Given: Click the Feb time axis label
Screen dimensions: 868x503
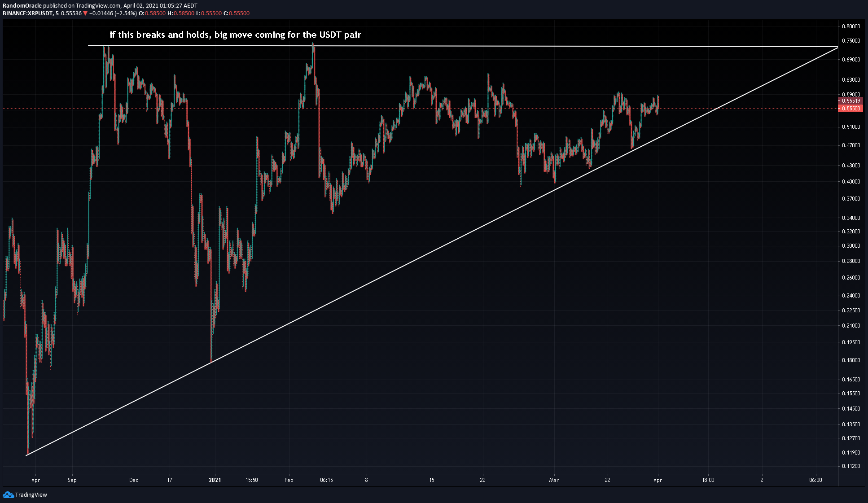Looking at the screenshot, I should (x=289, y=480).
